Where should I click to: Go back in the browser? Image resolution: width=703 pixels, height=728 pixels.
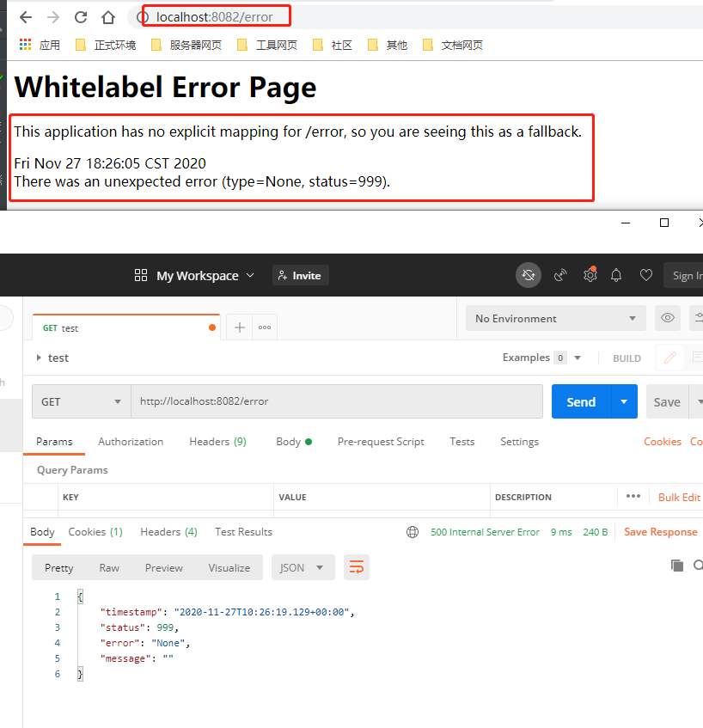coord(26,18)
